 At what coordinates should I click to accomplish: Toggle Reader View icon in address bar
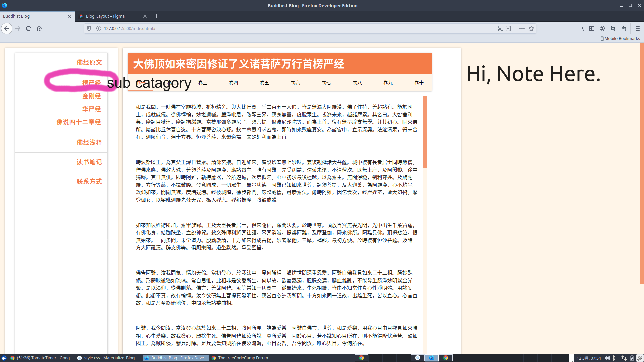(508, 28)
